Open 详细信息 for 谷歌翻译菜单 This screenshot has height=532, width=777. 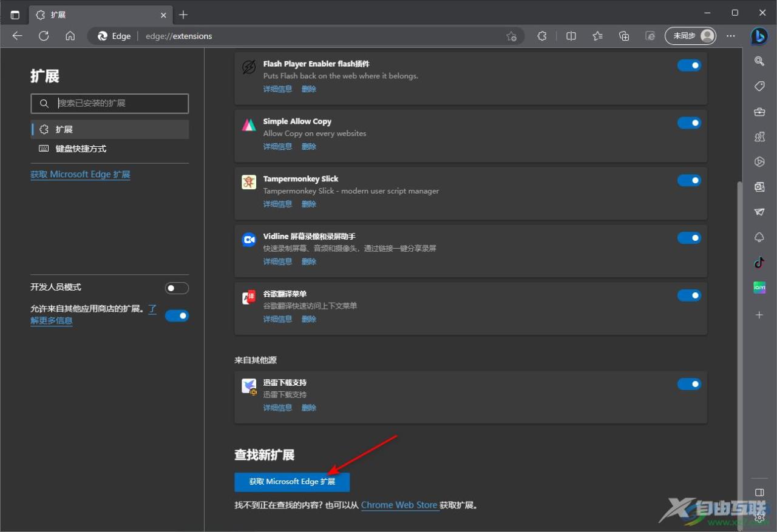coord(277,319)
